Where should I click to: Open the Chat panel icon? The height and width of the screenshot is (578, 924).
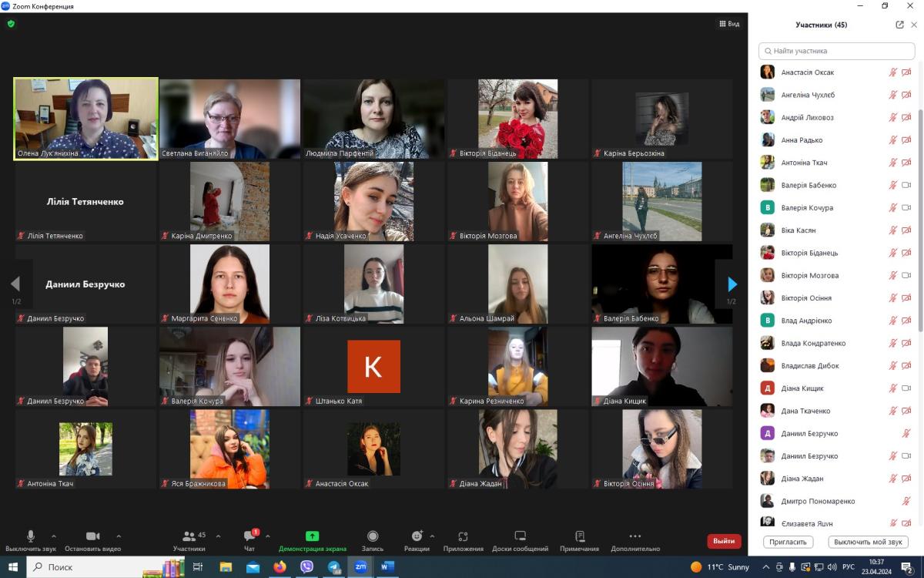click(249, 536)
